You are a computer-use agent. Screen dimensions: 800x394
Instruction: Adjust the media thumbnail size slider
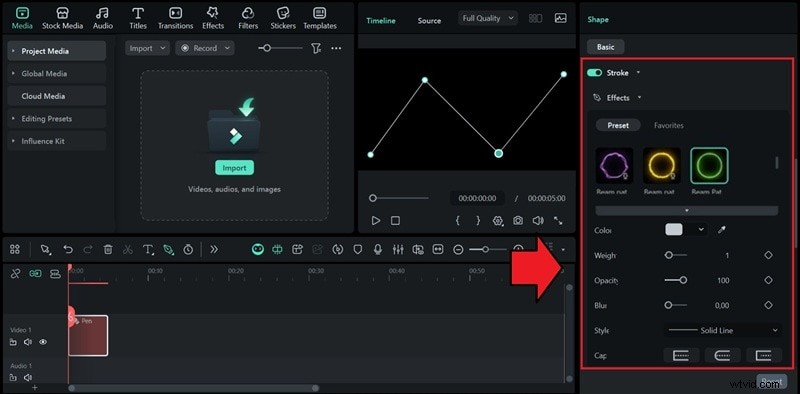(x=280, y=48)
